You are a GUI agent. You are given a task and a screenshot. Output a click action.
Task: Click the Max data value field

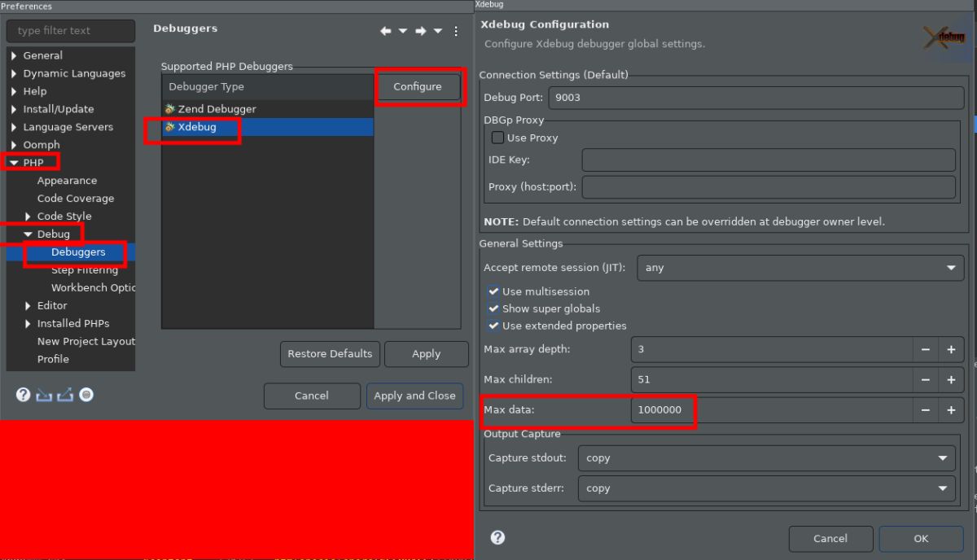pyautogui.click(x=772, y=410)
